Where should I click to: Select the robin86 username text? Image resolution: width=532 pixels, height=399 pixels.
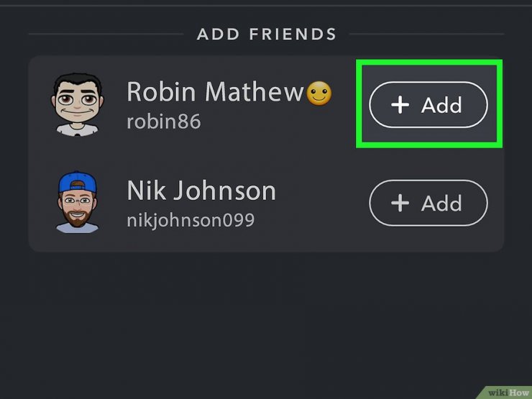[x=164, y=121]
